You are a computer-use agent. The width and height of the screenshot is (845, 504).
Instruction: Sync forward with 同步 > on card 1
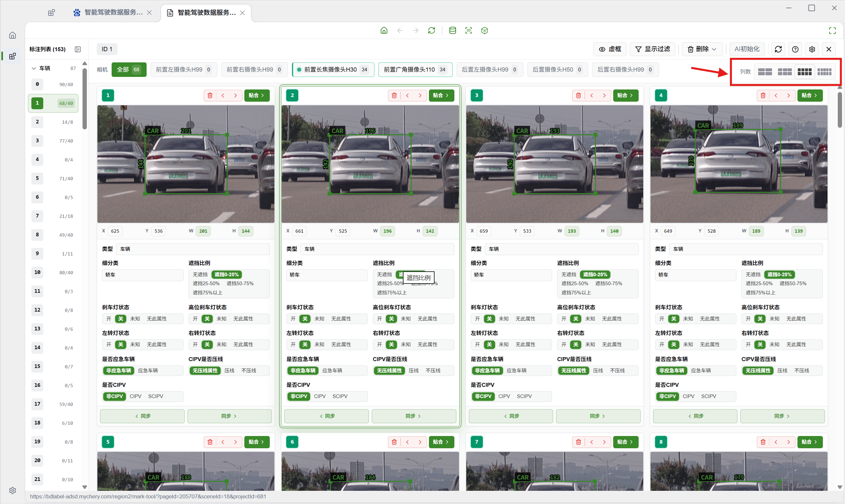point(229,416)
